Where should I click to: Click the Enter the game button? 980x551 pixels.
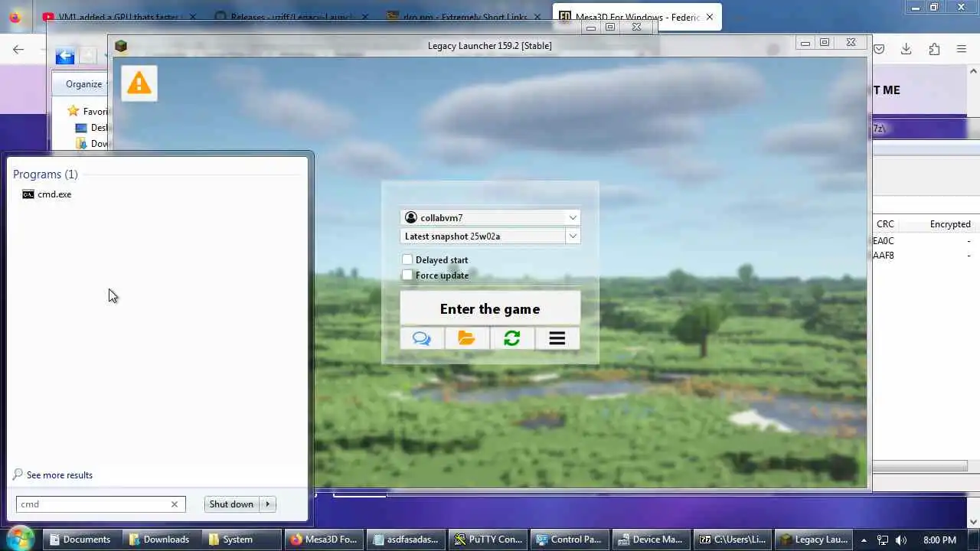pos(490,308)
